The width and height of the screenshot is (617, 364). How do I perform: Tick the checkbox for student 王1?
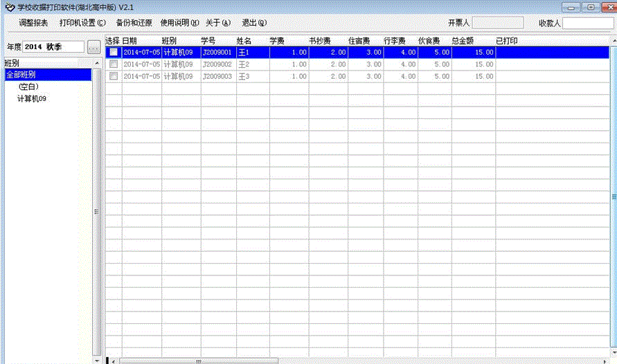[x=113, y=53]
